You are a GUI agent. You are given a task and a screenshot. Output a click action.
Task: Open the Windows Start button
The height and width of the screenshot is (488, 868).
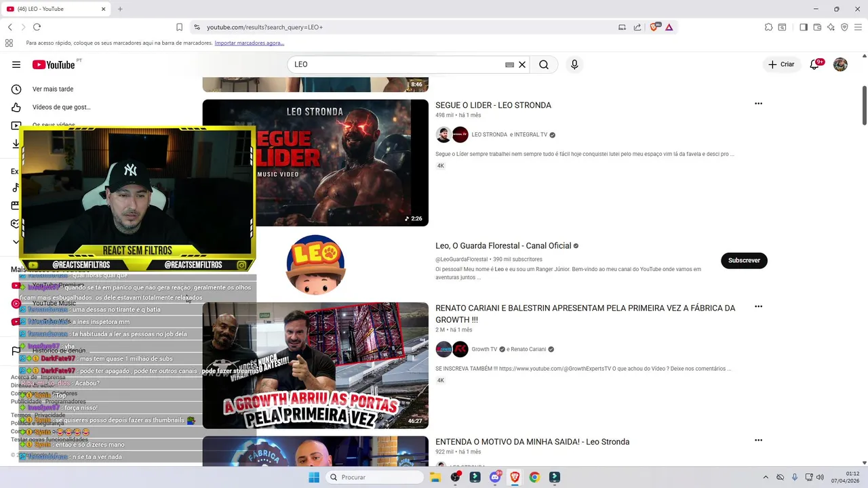tap(313, 477)
